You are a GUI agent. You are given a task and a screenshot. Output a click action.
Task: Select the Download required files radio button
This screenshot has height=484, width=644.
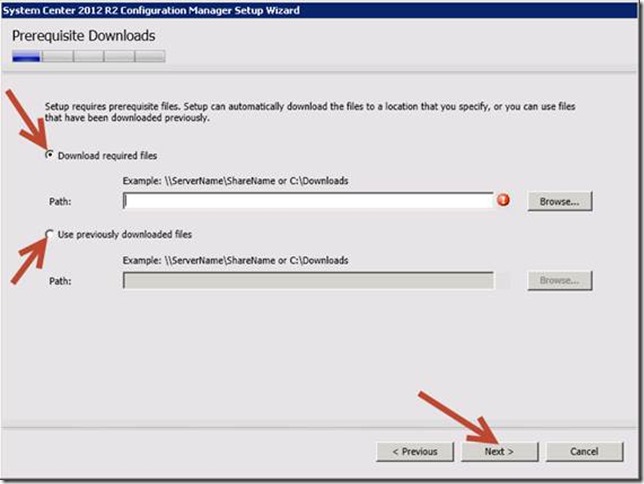tap(52, 156)
